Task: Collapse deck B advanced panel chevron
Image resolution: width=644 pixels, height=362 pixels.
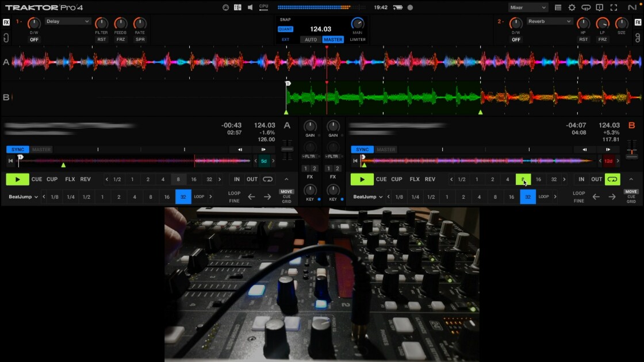Action: coord(631,179)
